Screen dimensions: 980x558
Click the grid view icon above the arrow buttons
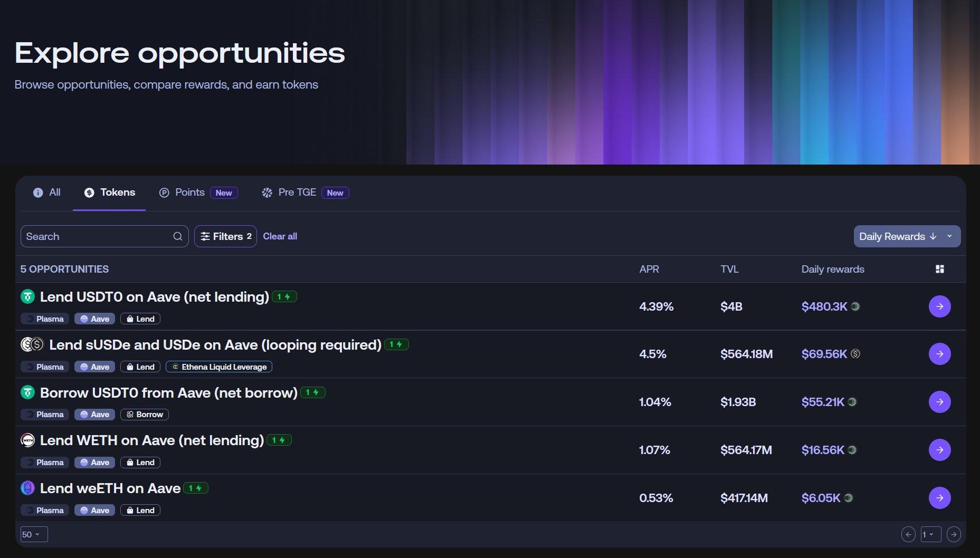[x=940, y=269]
